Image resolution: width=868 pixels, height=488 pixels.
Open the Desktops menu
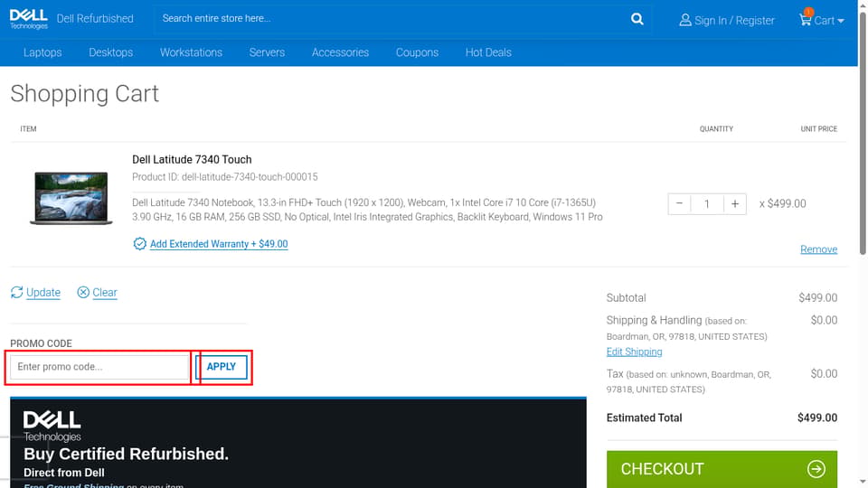tap(110, 52)
